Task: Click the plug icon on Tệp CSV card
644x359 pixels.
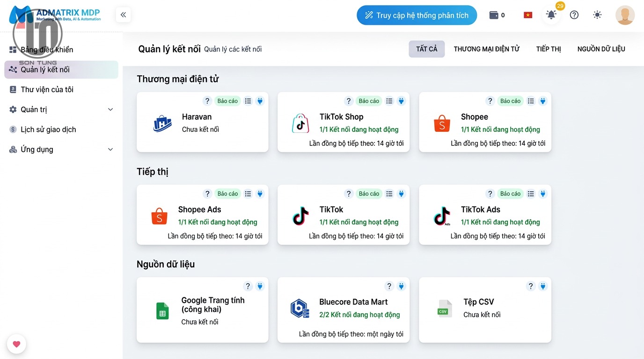Action: (543, 286)
